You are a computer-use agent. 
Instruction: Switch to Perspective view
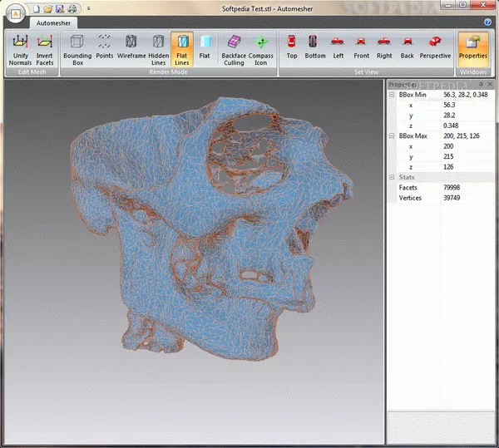point(435,48)
